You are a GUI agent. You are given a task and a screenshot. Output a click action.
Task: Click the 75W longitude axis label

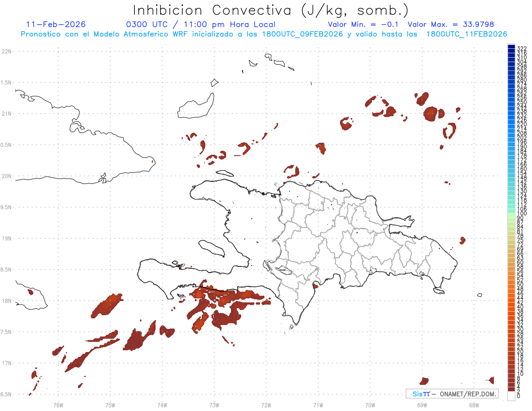click(110, 405)
